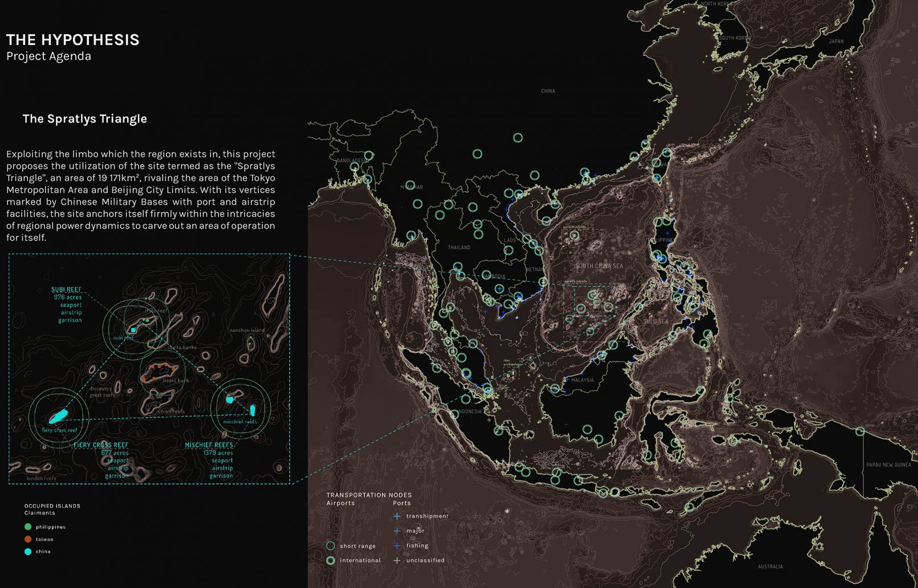Click the major port cross icon in legend

point(397,531)
